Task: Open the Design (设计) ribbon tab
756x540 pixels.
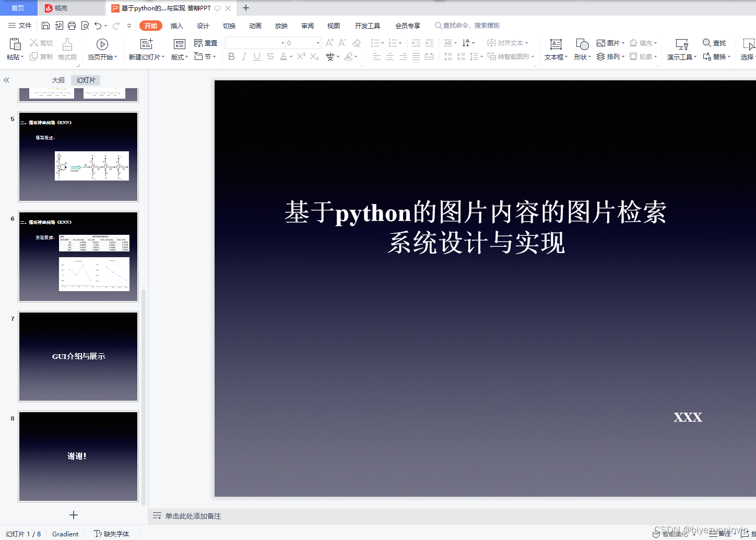Action: [x=203, y=26]
